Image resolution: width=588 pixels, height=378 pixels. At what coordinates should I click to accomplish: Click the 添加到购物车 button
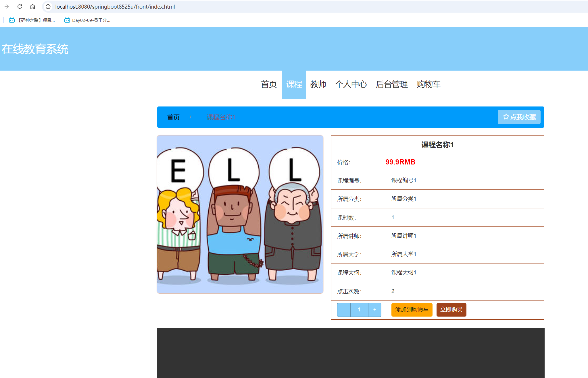click(x=412, y=310)
